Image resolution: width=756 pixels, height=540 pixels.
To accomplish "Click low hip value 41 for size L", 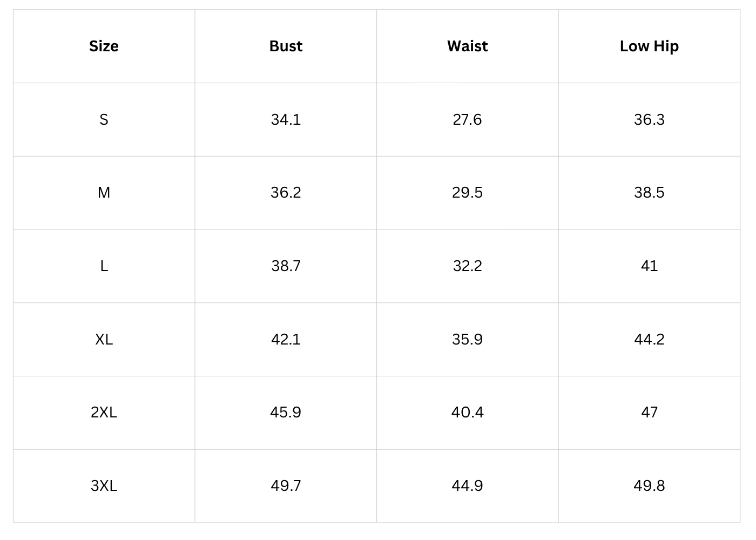I will tap(649, 266).
